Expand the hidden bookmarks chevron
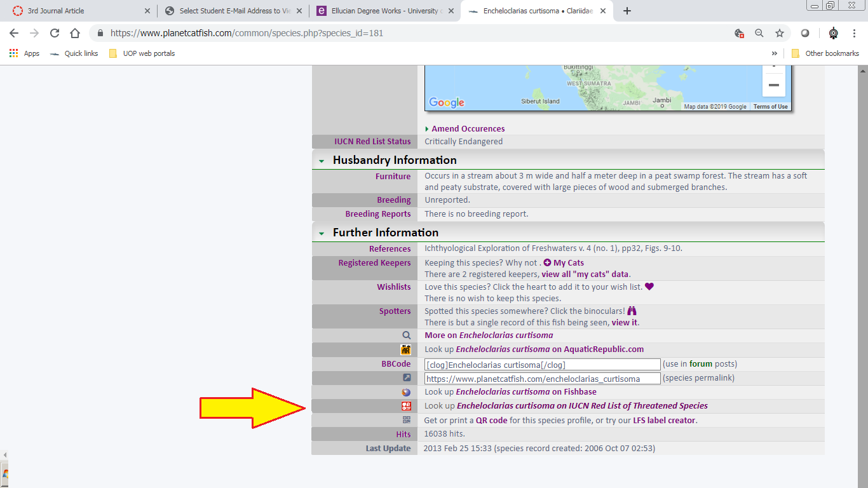 click(x=775, y=53)
